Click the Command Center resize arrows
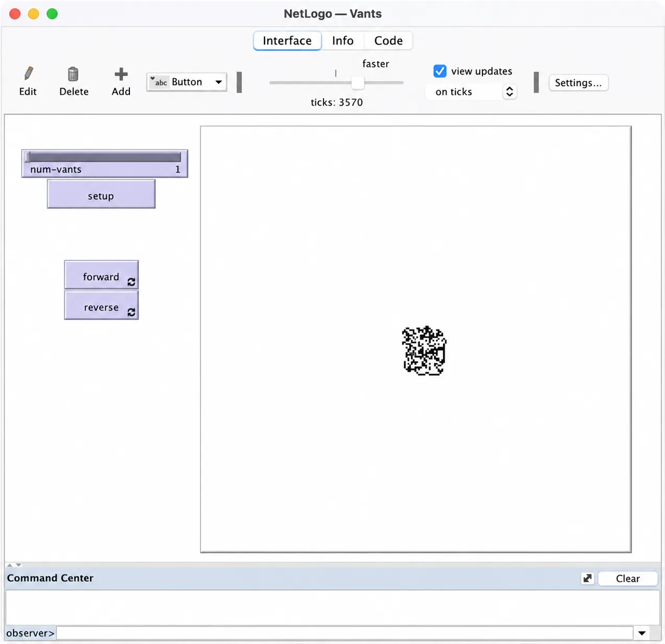The width and height of the screenshot is (665, 644). [x=14, y=565]
